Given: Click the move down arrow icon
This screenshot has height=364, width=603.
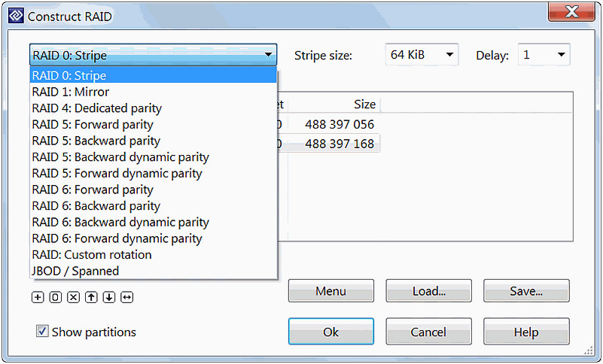Looking at the screenshot, I should 109,297.
